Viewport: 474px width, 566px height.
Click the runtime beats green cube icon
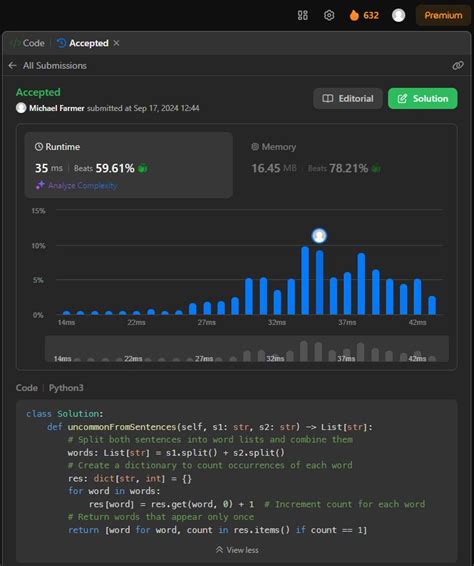(143, 168)
